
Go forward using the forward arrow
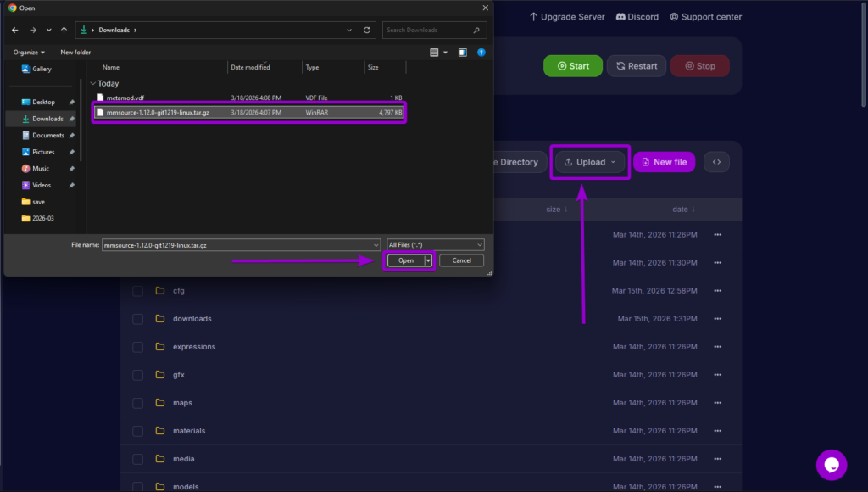point(32,30)
